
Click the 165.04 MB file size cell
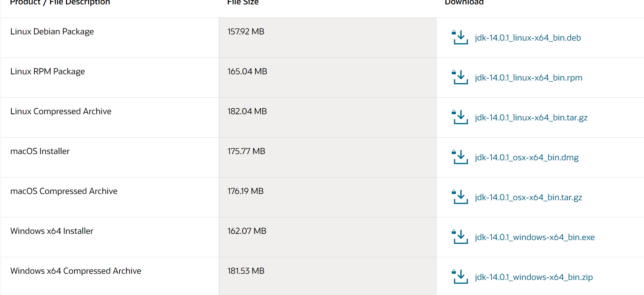tap(247, 71)
